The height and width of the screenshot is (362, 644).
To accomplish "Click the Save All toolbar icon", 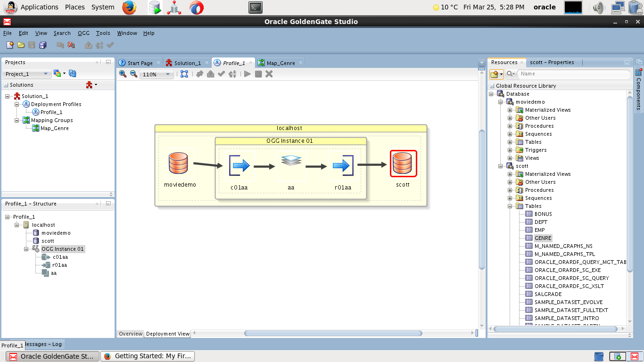I will click(43, 45).
